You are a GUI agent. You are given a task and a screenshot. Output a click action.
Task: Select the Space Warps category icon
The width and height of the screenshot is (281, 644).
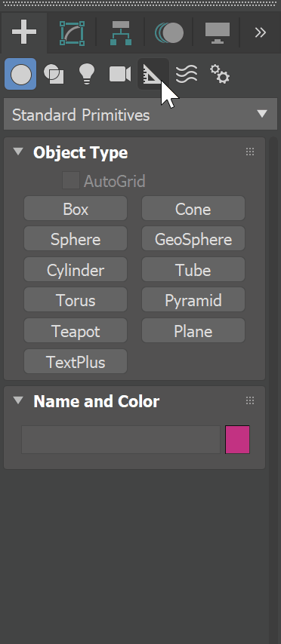point(187,75)
